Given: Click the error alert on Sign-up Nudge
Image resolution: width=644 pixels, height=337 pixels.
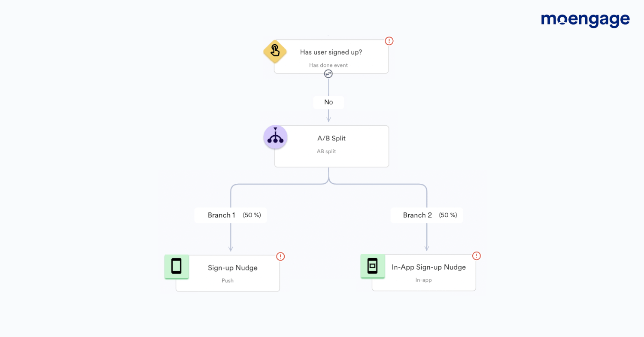Looking at the screenshot, I should 280,256.
